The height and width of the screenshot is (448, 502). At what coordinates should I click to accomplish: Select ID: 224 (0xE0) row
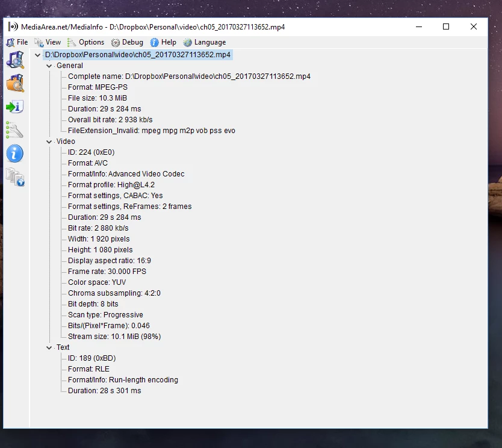pyautogui.click(x=91, y=152)
